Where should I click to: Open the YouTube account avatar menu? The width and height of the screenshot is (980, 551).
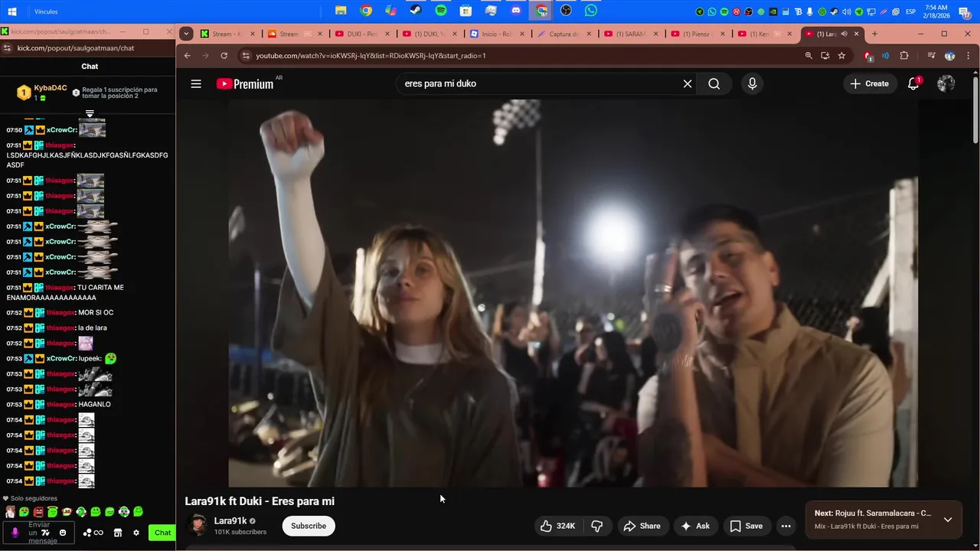click(x=946, y=83)
